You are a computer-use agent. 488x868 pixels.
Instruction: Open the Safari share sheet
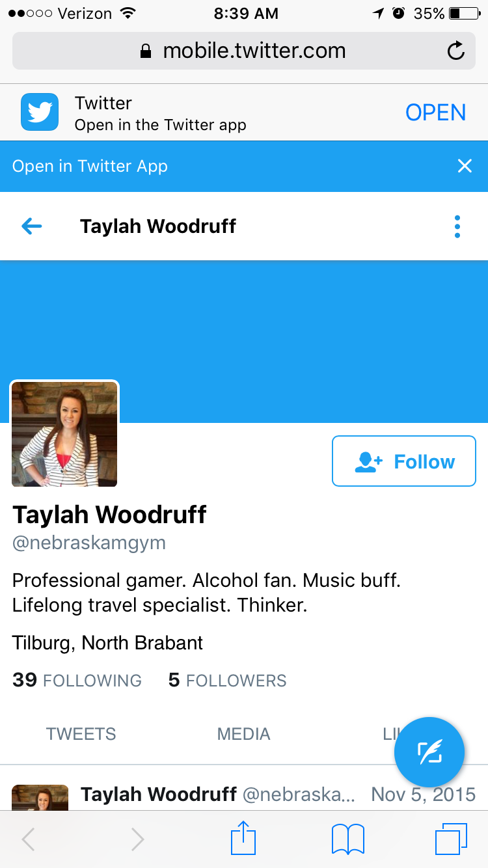click(243, 838)
